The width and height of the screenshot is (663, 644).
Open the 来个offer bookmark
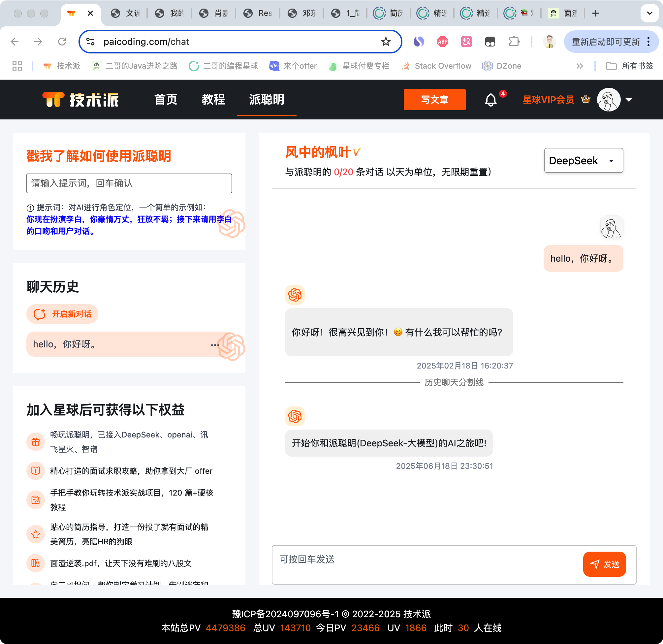pos(293,66)
